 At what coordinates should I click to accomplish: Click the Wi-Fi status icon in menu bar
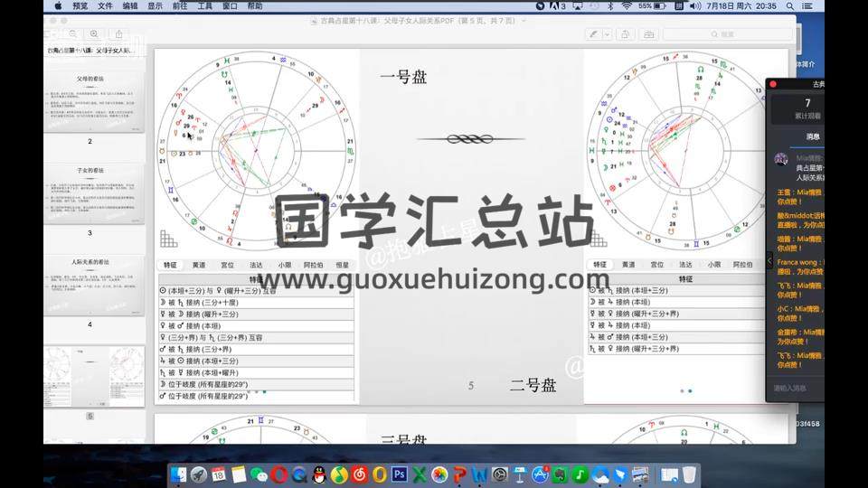[626, 5]
